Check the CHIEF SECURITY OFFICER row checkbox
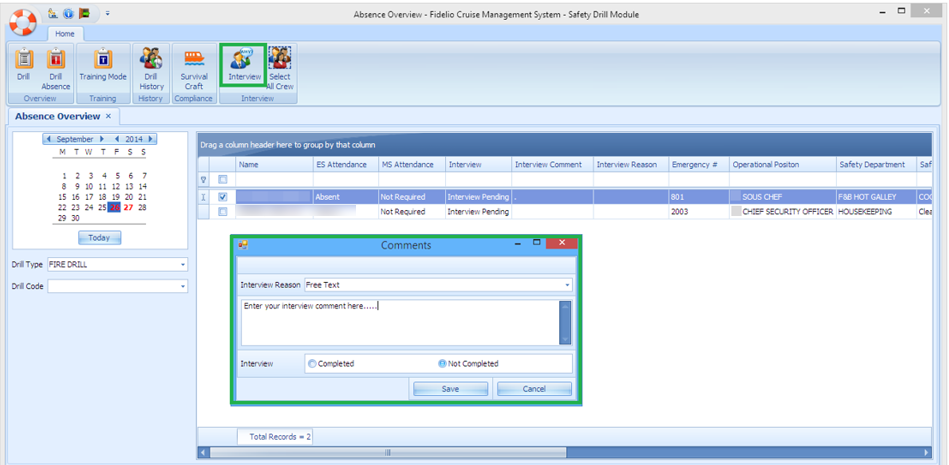This screenshot has width=949, height=465. 222,211
